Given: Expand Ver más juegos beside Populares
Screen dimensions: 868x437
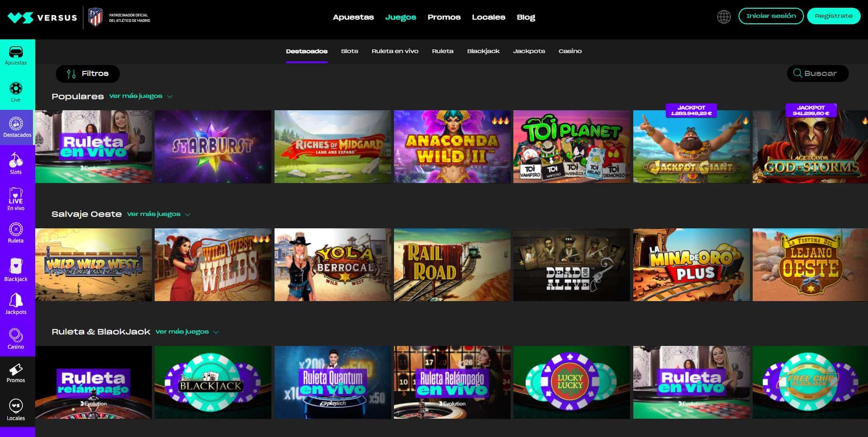Looking at the screenshot, I should (x=140, y=96).
